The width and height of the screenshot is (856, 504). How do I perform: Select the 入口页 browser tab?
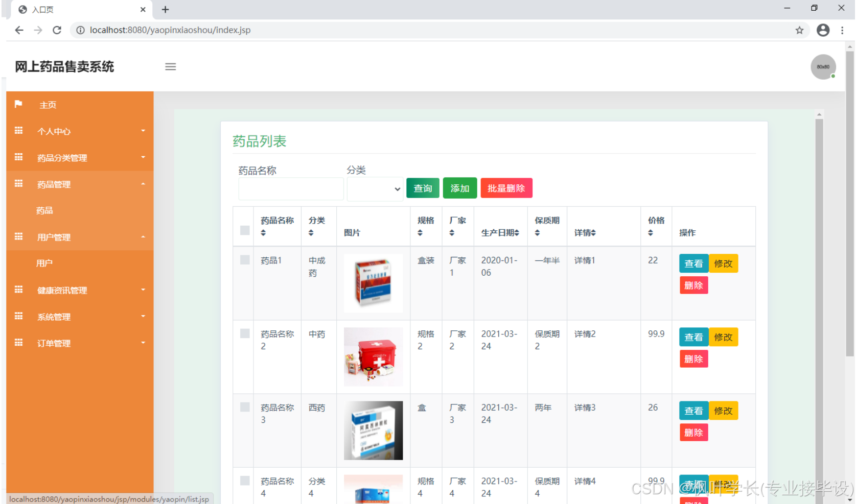pos(82,9)
